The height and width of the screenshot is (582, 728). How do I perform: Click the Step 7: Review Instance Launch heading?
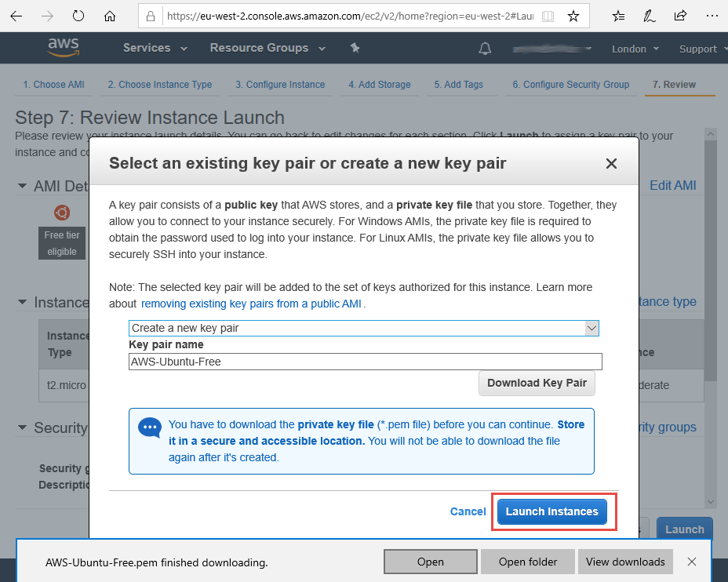coord(150,118)
